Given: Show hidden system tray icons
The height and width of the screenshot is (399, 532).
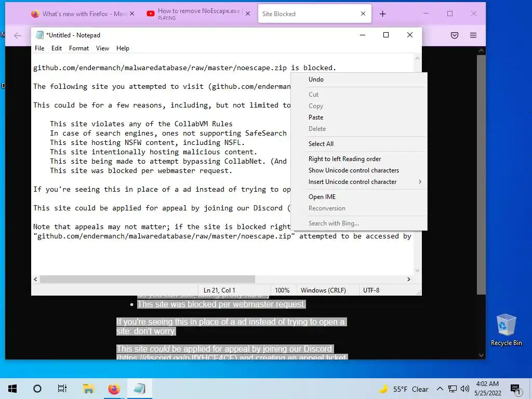Looking at the screenshot, I should tap(440, 389).
